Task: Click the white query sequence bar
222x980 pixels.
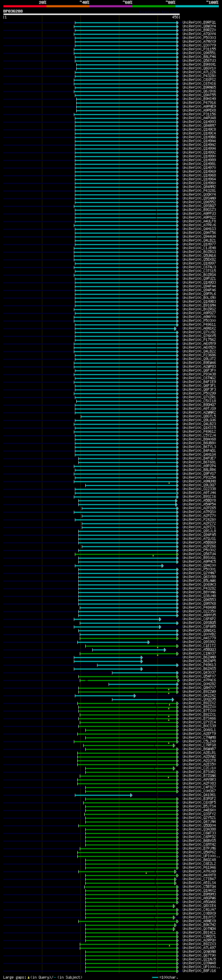Action: coord(92,15)
